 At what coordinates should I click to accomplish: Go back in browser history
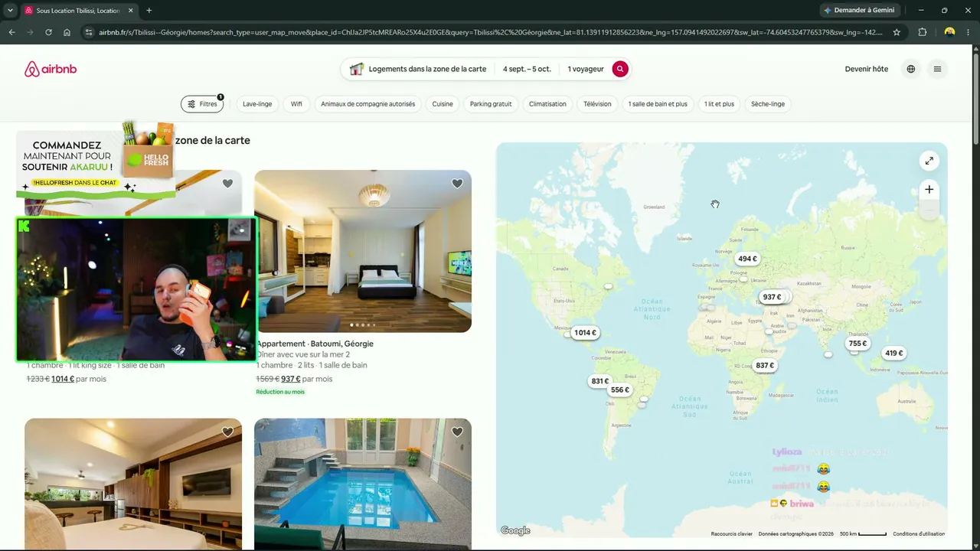(x=11, y=32)
